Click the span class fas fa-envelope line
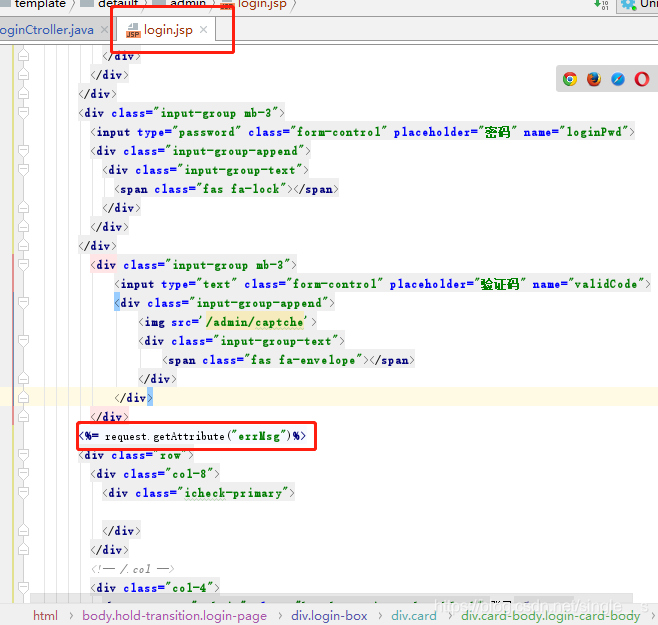 coord(288,360)
